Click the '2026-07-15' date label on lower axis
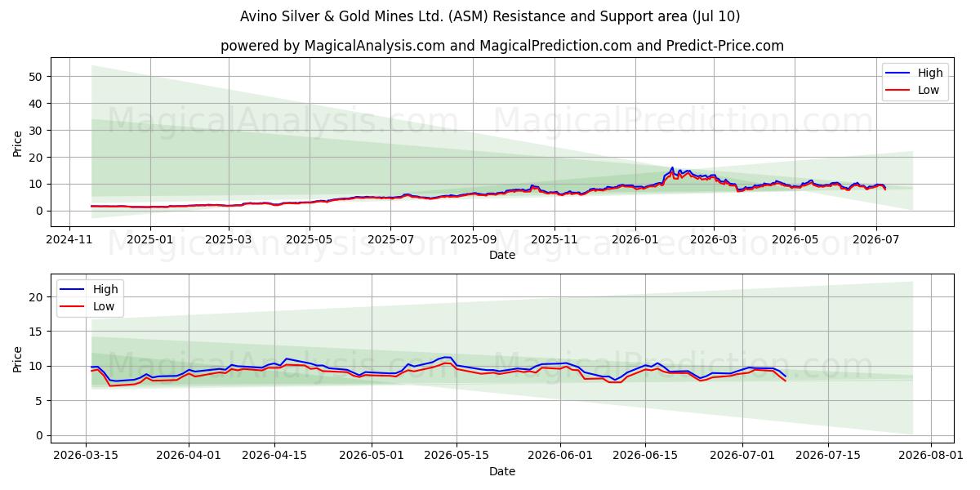 coord(828,456)
